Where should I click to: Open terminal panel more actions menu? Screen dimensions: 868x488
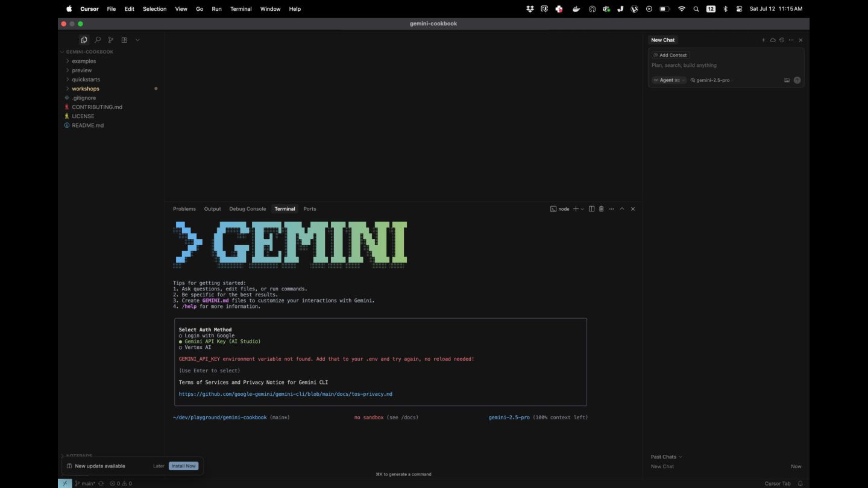[611, 209]
